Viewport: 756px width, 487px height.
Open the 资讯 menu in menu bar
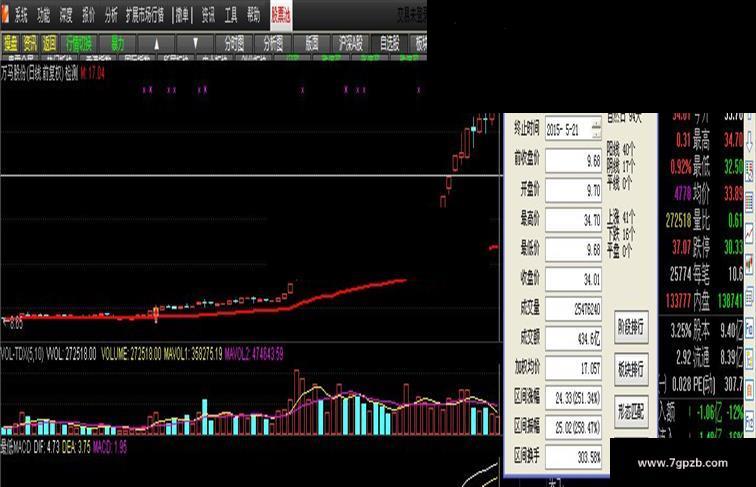click(208, 15)
